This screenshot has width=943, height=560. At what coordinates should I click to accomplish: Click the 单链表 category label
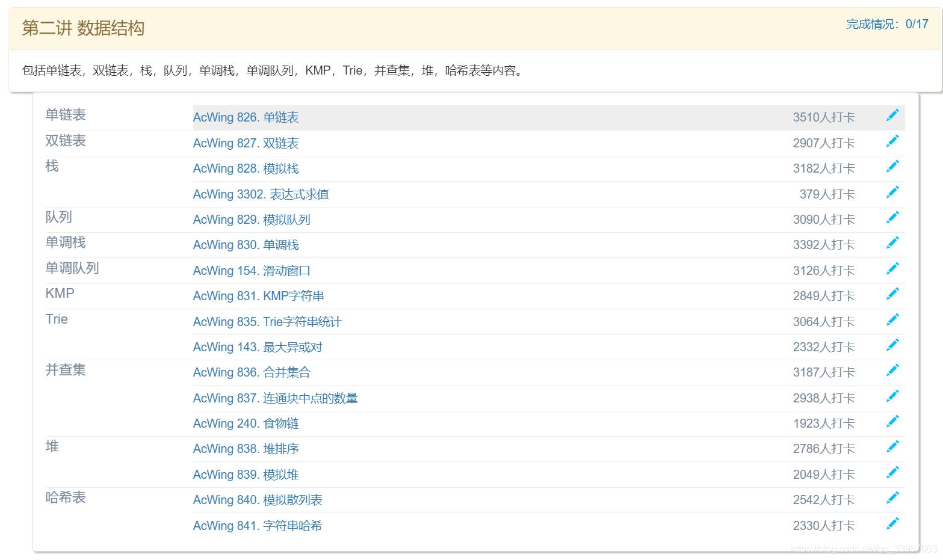point(66,115)
